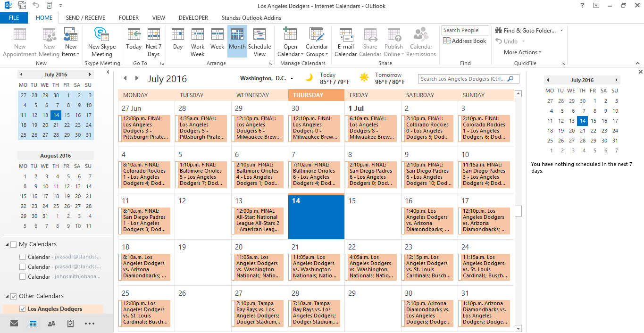This screenshot has height=333, width=644.
Task: Switch to Day view
Action: [178, 39]
